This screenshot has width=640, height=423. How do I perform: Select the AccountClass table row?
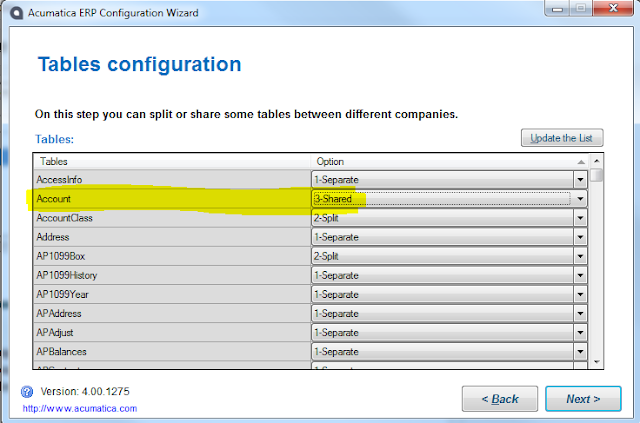172,218
